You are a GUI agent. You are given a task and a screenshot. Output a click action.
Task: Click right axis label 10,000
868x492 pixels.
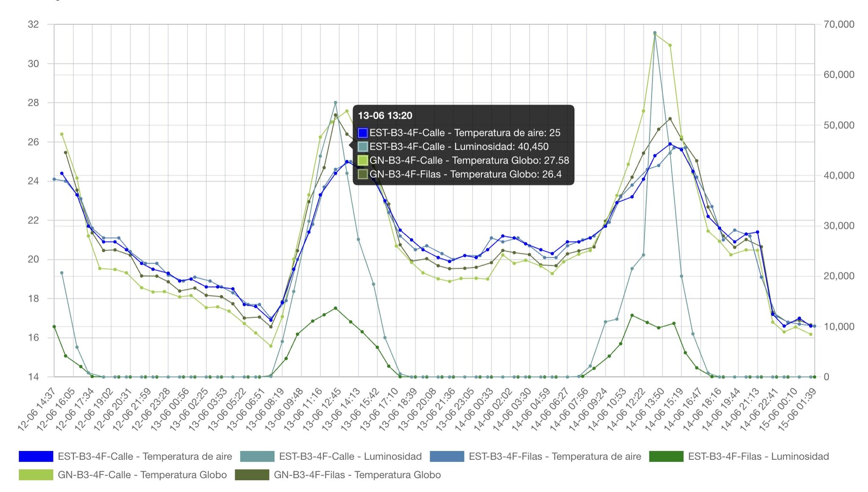(839, 326)
